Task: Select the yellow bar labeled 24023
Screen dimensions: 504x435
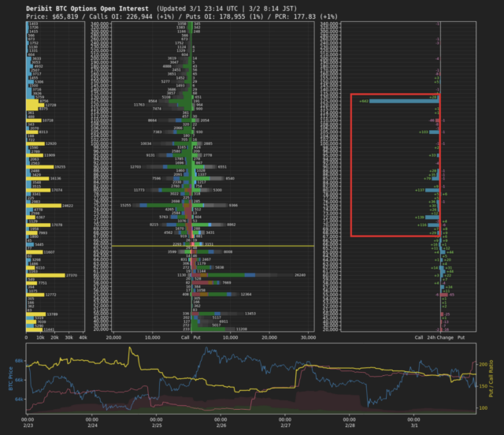Action: (x=43, y=206)
